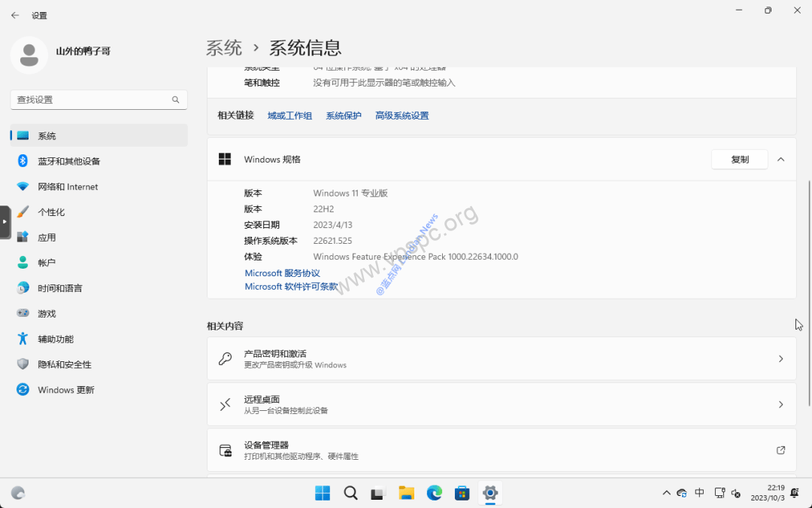Open the 系统 category in the sidebar
Screen dimensions: 812x508
(x=99, y=135)
